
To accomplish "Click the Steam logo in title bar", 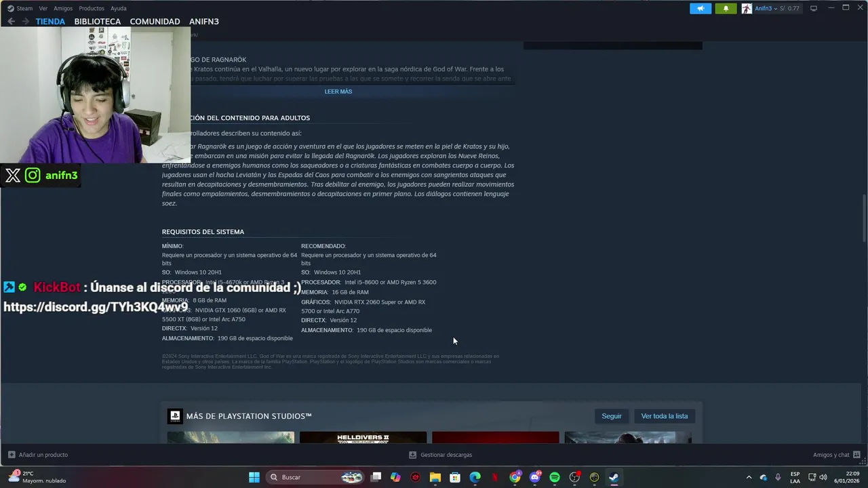I will click(x=10, y=8).
